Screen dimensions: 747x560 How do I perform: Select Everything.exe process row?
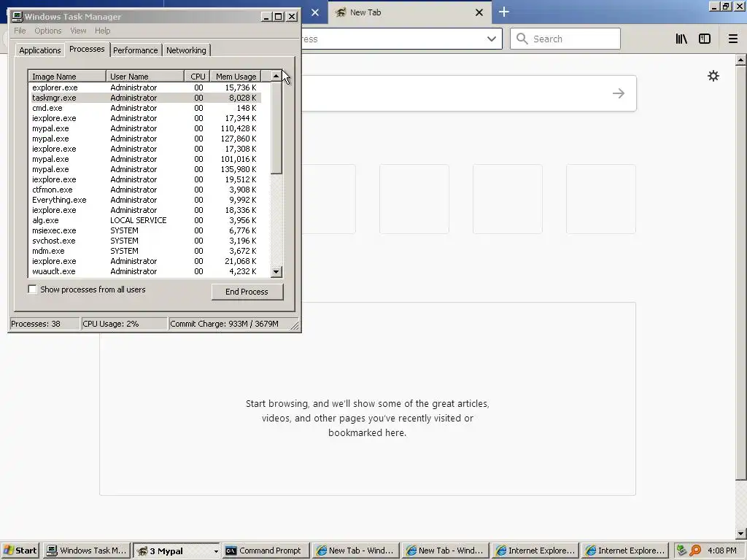144,200
